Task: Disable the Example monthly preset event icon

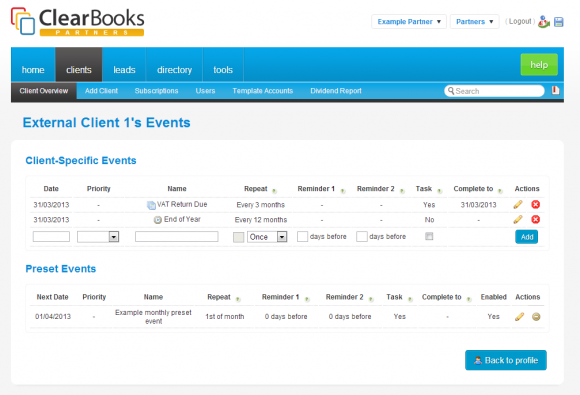Action: (536, 317)
